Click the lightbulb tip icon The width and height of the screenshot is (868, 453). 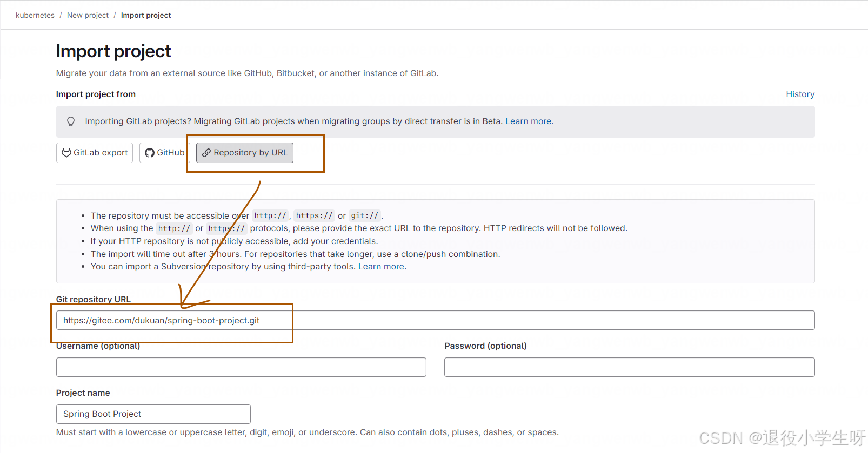coord(71,121)
